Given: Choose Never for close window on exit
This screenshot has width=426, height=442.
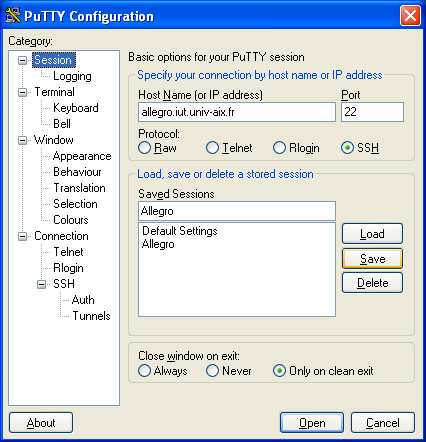Looking at the screenshot, I should tap(212, 371).
